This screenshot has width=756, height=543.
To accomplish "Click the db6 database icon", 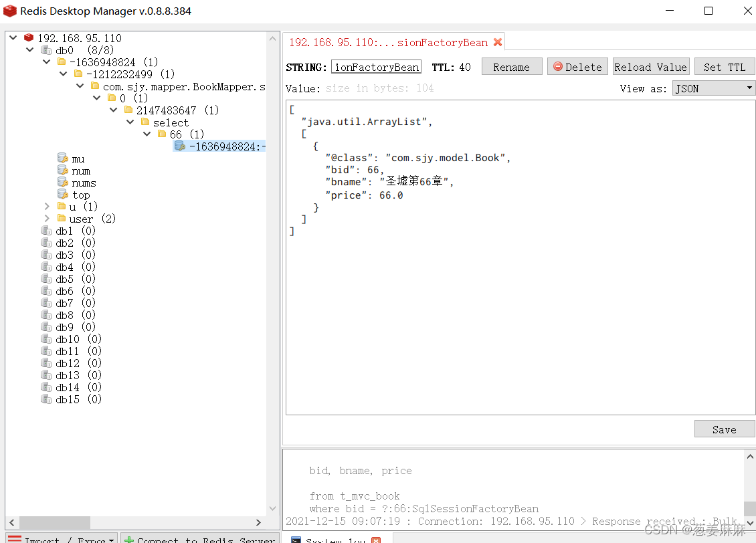I will 46,291.
